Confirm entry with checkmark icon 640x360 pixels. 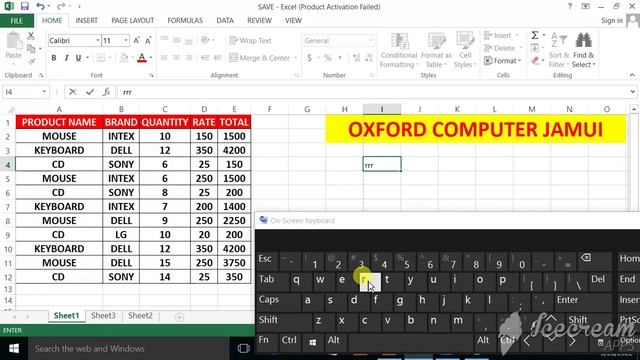[x=90, y=92]
